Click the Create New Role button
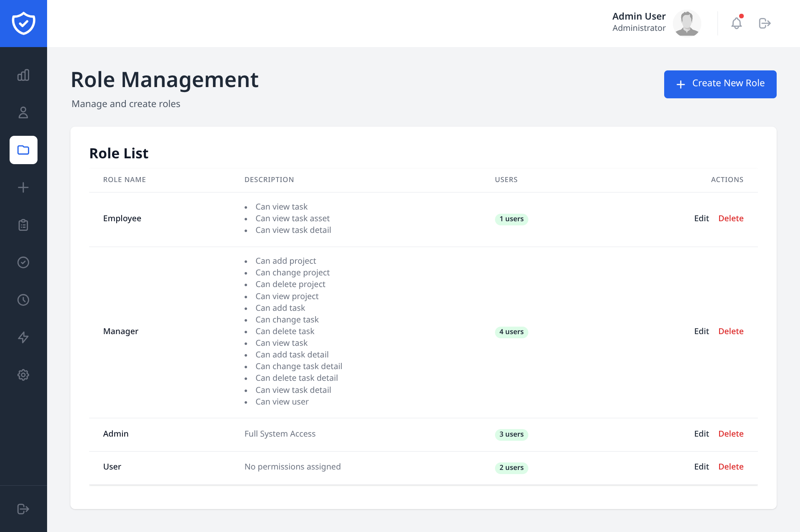The height and width of the screenshot is (532, 800). tap(720, 84)
